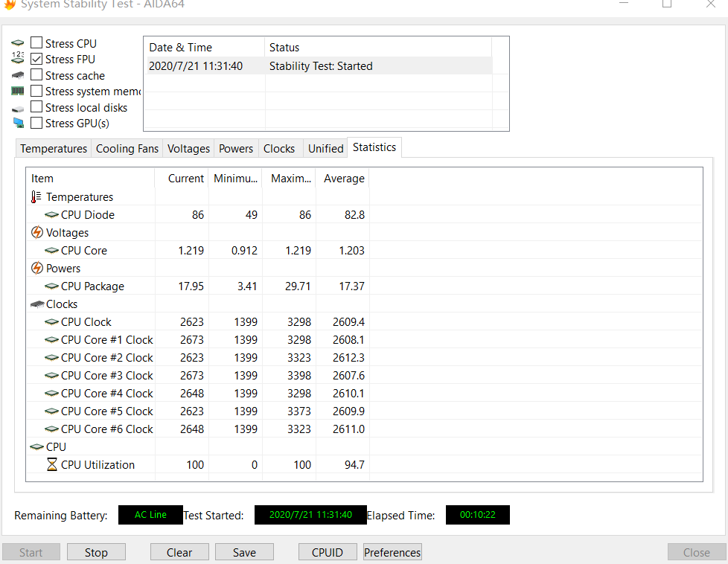Enable the Stress cache checkbox

tap(36, 74)
